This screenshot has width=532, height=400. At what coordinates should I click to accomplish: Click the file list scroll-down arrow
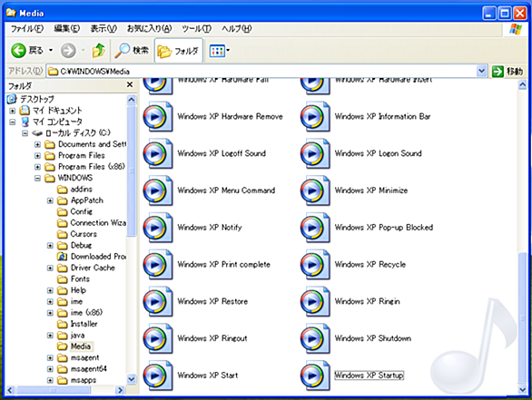[523, 390]
